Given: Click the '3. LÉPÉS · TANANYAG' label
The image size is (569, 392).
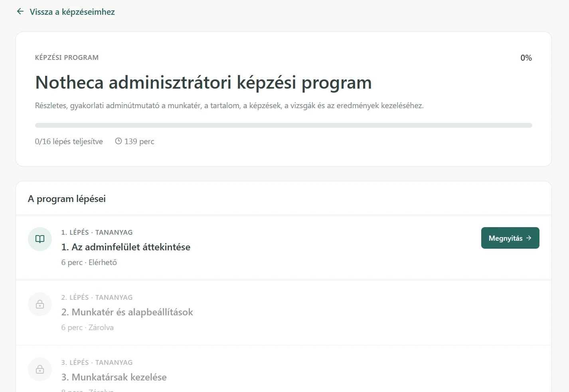Looking at the screenshot, I should pos(97,362).
